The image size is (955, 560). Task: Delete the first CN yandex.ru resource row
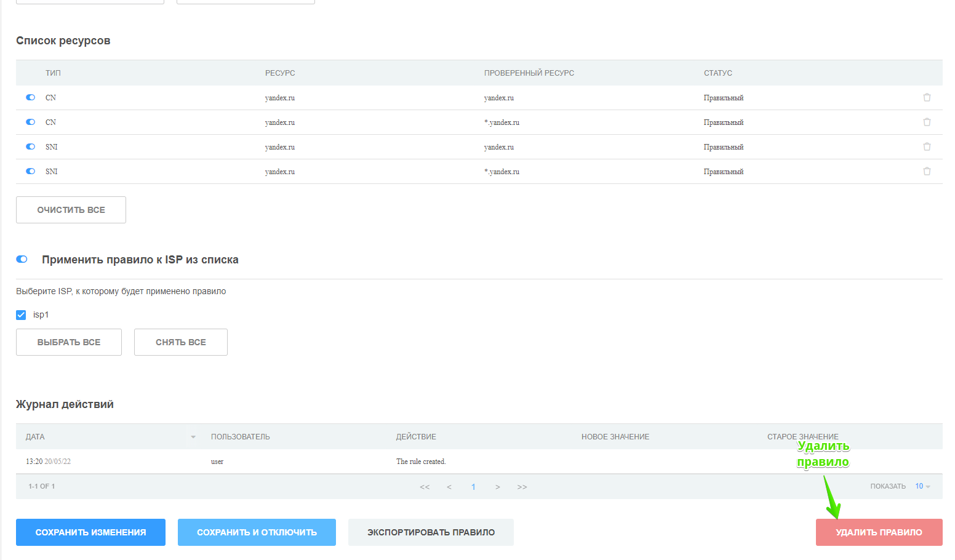coord(927,97)
